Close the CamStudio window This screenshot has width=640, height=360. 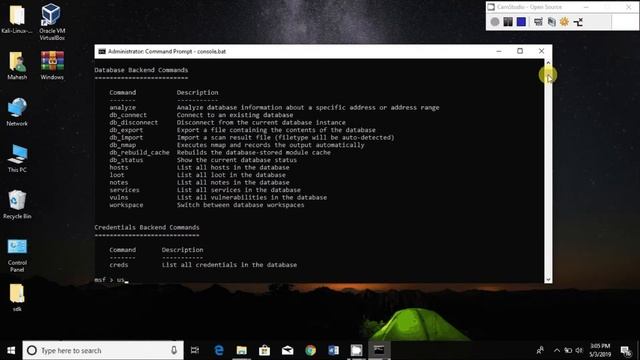coord(629,7)
